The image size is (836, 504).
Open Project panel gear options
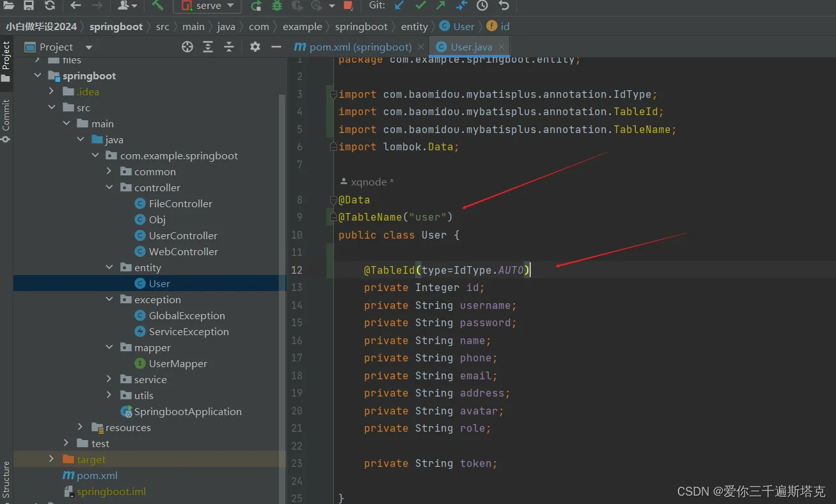tap(255, 47)
